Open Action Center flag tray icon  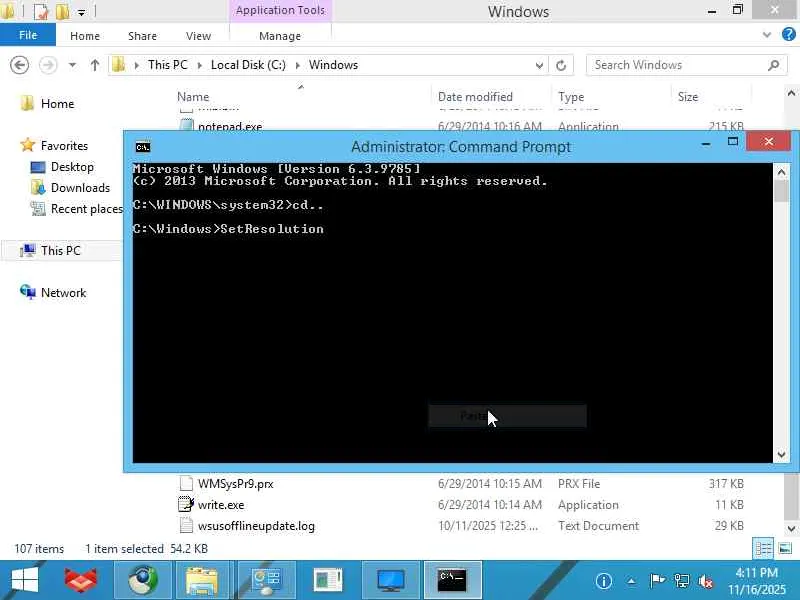(657, 581)
